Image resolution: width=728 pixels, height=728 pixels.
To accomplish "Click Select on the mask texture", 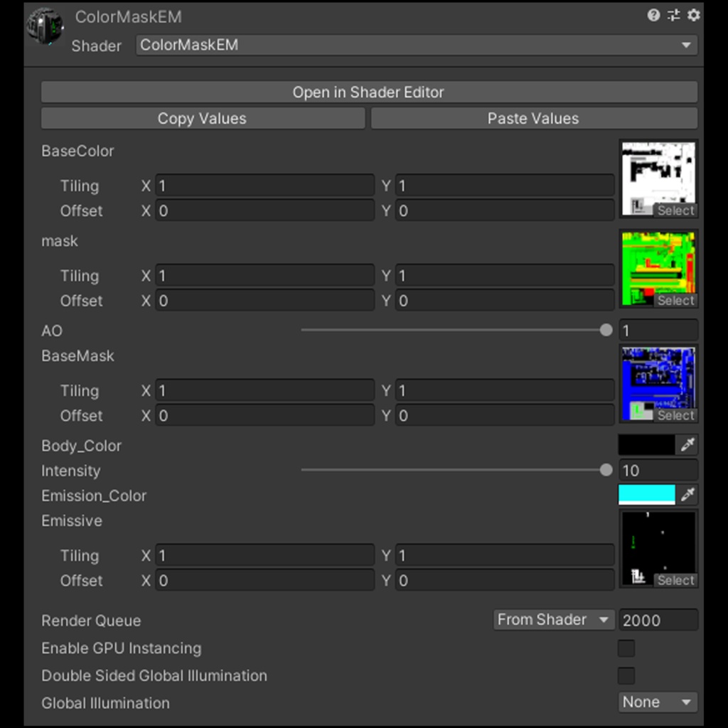I will click(675, 301).
